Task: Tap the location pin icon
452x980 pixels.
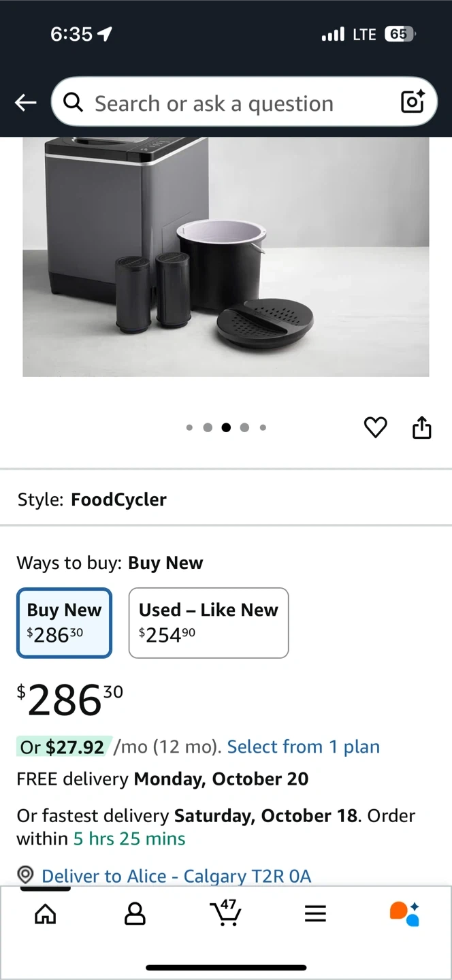Action: click(x=25, y=875)
